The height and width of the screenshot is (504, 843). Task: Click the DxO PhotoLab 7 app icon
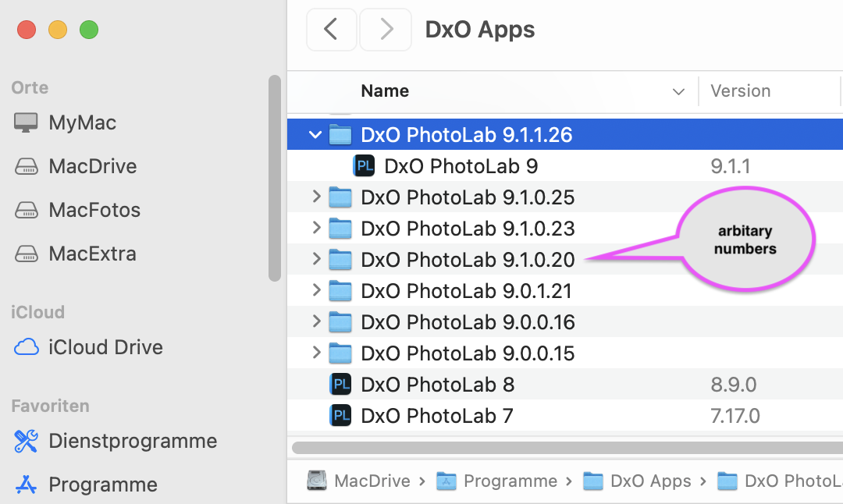pos(341,416)
